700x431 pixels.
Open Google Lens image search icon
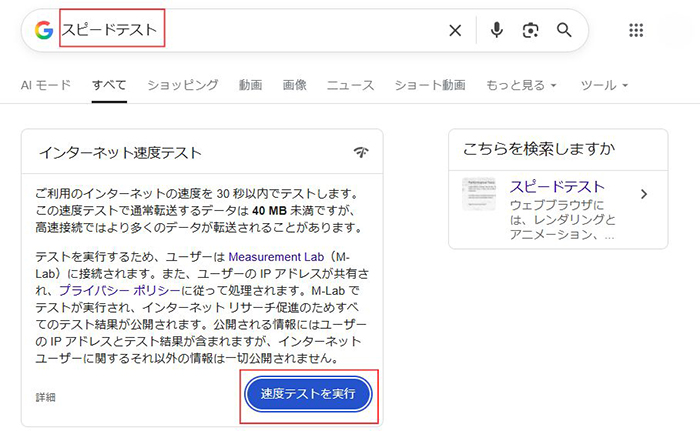[x=530, y=30]
